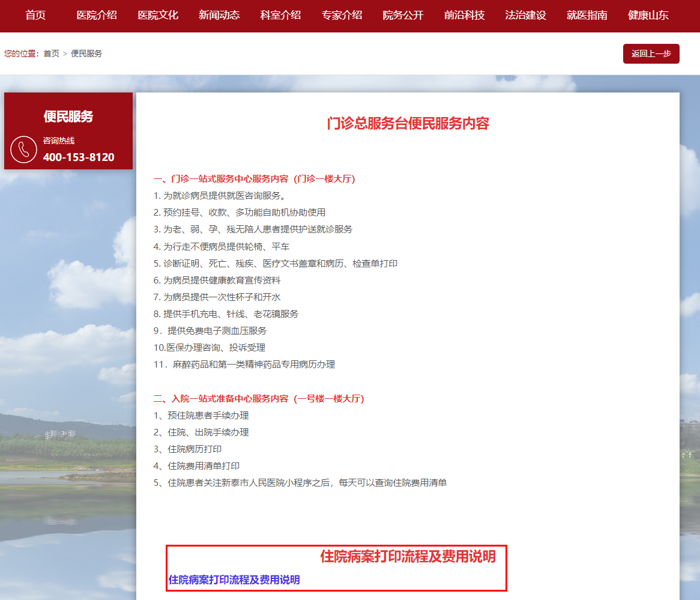The height and width of the screenshot is (600, 700).
Task: Click the line 为老、弱、孕、残无陪人患者提供护送就诊服务
Action: coord(253,229)
